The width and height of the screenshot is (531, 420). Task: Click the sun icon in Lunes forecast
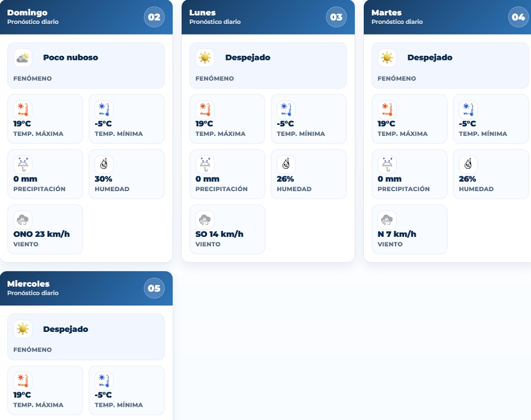pos(205,58)
